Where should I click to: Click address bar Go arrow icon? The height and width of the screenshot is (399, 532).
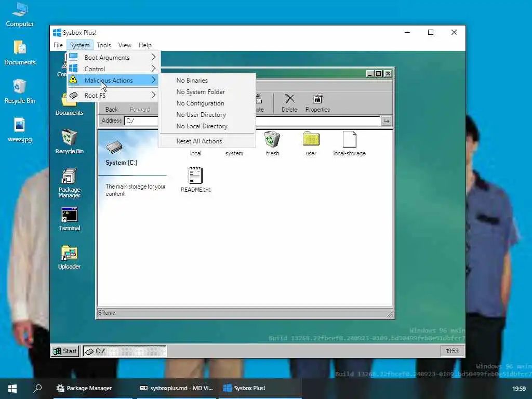386,121
